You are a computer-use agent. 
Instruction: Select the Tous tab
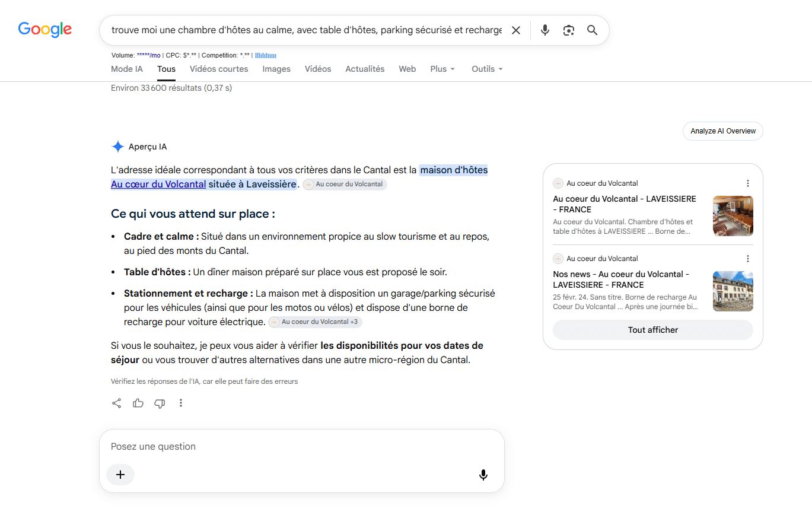166,69
